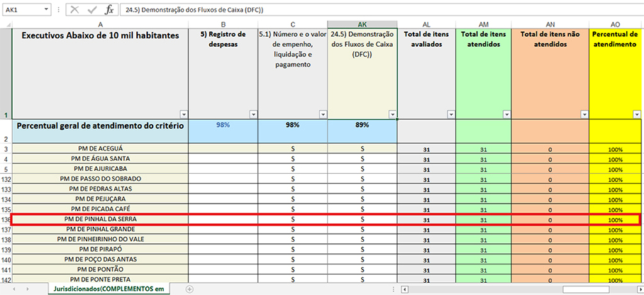Open filter dropdown for Demonstração dos Fluxos de Caixa

pos(392,114)
